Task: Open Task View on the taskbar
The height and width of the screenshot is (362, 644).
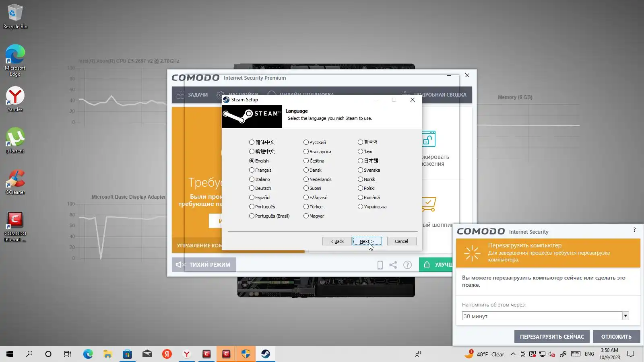Action: pos(68,354)
